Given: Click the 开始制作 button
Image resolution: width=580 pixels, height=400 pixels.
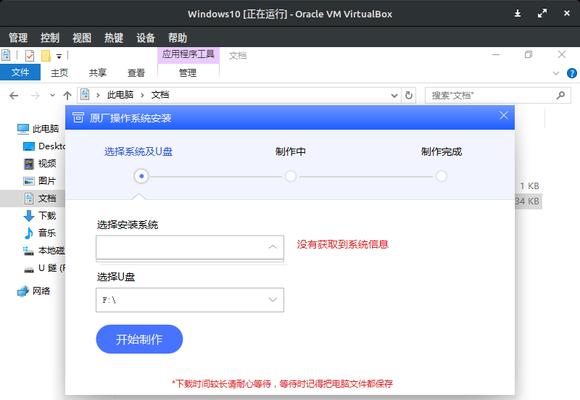Looking at the screenshot, I should point(139,339).
